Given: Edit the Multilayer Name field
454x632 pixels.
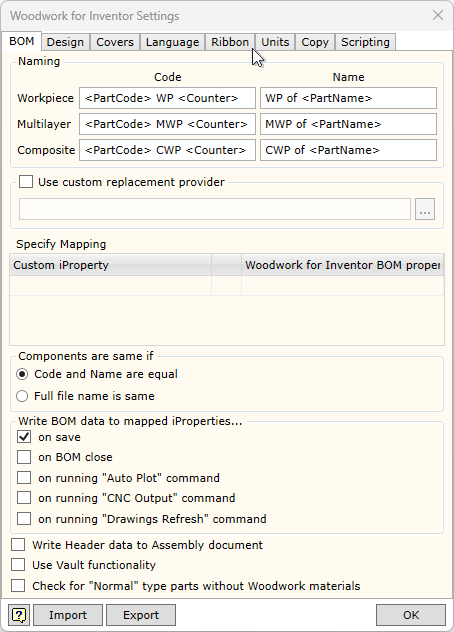Looking at the screenshot, I should pos(348,124).
